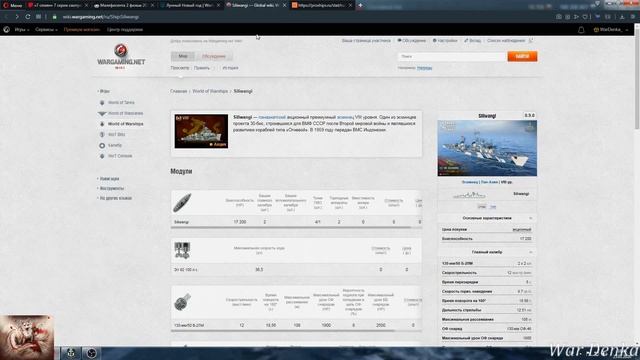Click the World of Warplanes sidebar icon
The width and height of the screenshot is (640, 360).
point(102,113)
